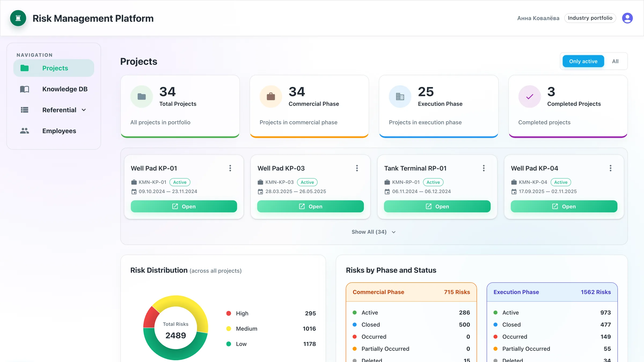The height and width of the screenshot is (362, 644).
Task: Open the Well Pad KP-03 project
Action: pos(310,206)
